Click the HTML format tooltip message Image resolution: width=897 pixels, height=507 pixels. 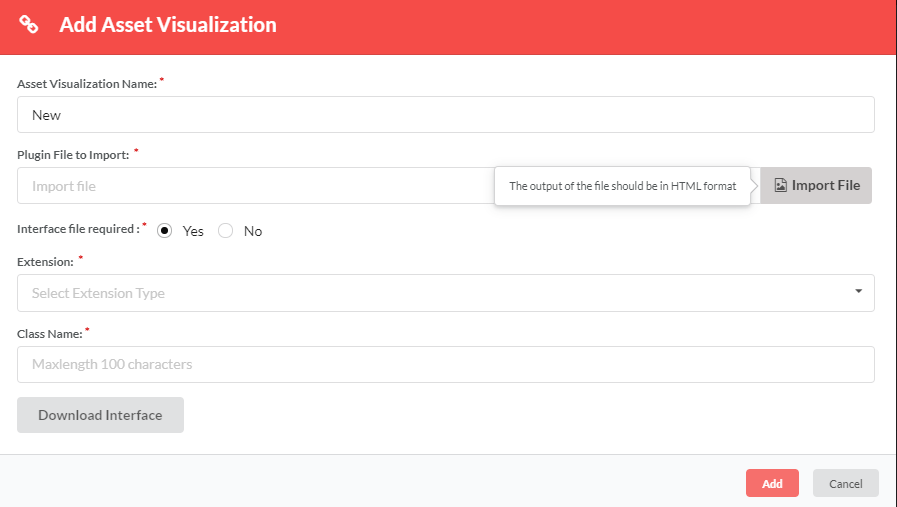click(622, 186)
